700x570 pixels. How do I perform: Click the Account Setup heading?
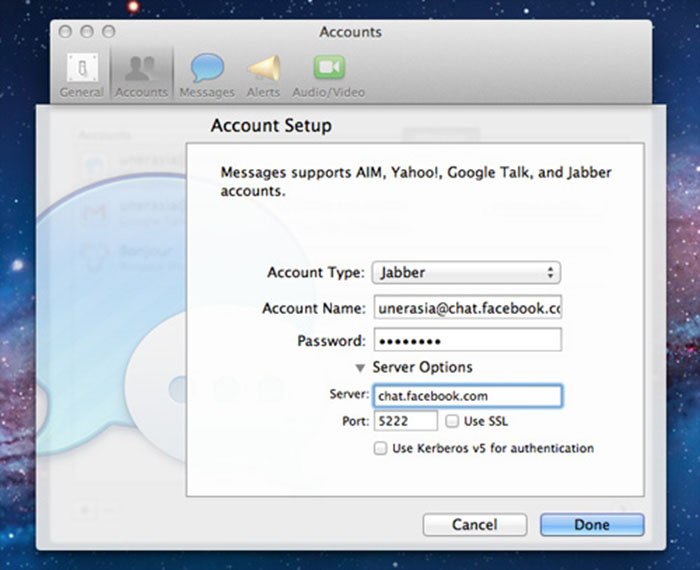tap(271, 125)
